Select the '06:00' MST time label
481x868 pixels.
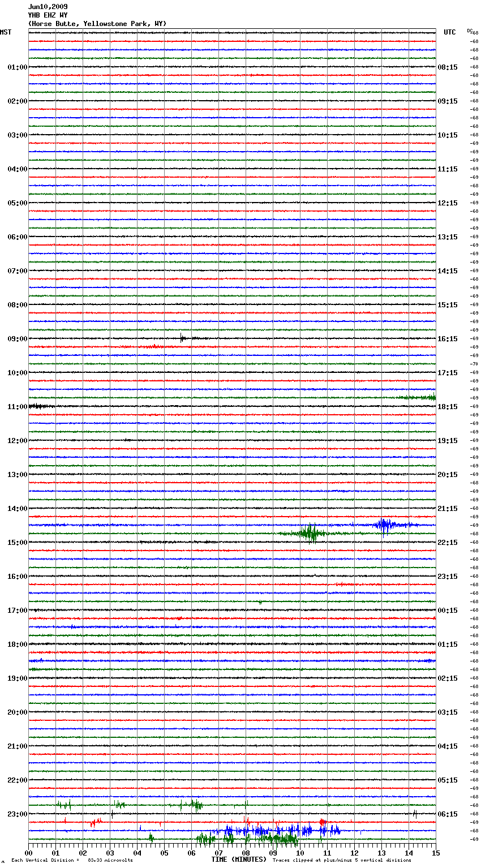18,237
